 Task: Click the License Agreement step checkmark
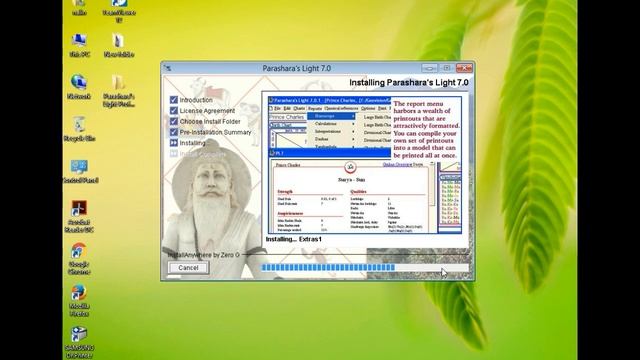(173, 111)
